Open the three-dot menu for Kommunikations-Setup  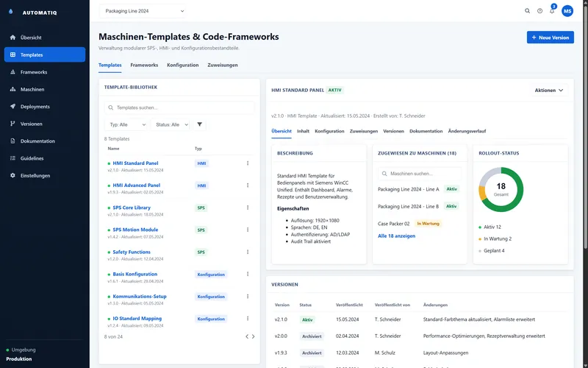(x=248, y=297)
